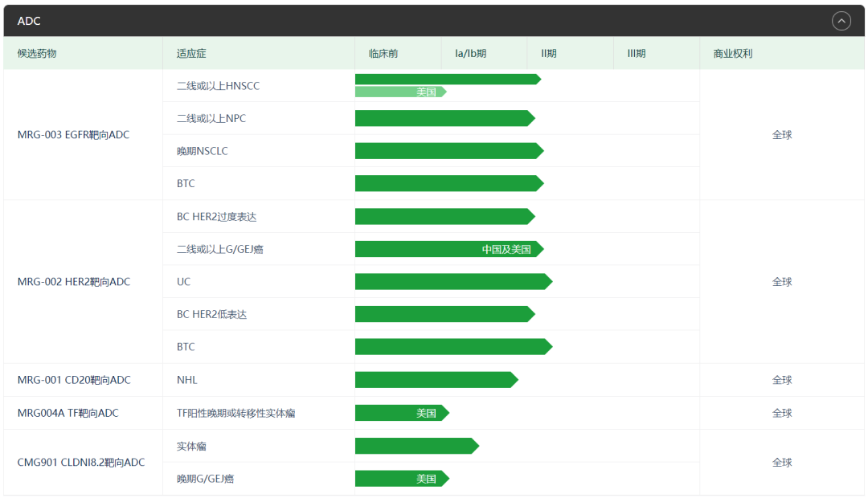Click the TF阳性晚期或转移性实体瘤 indication

tap(235, 413)
